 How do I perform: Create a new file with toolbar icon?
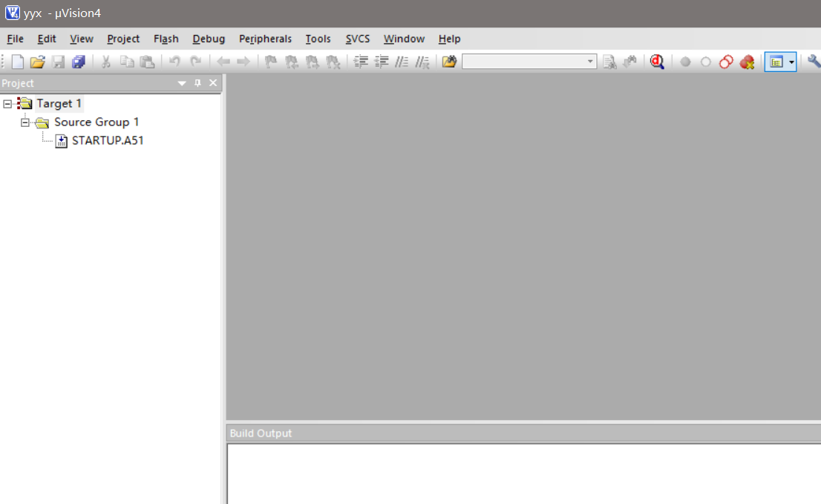[x=17, y=62]
